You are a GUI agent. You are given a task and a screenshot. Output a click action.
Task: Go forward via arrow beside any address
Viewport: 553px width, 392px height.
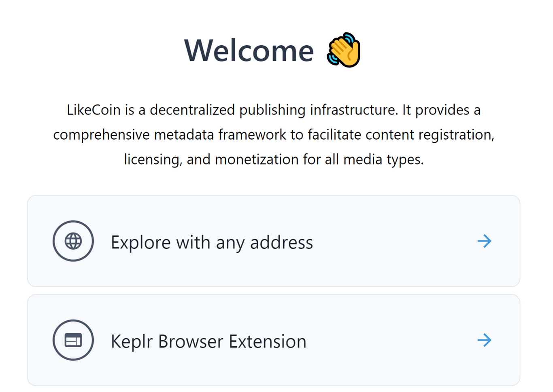point(484,241)
